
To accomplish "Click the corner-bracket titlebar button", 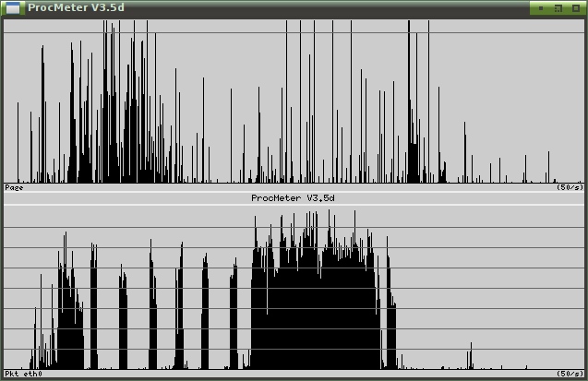I will 558,8.
